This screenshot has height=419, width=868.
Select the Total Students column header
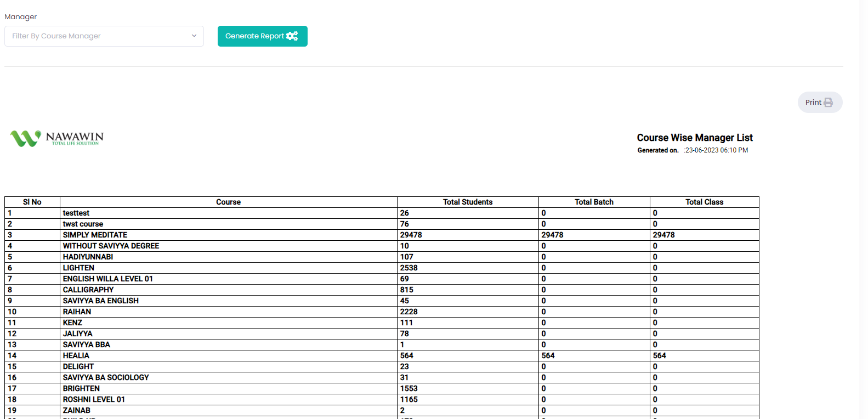[x=468, y=202]
